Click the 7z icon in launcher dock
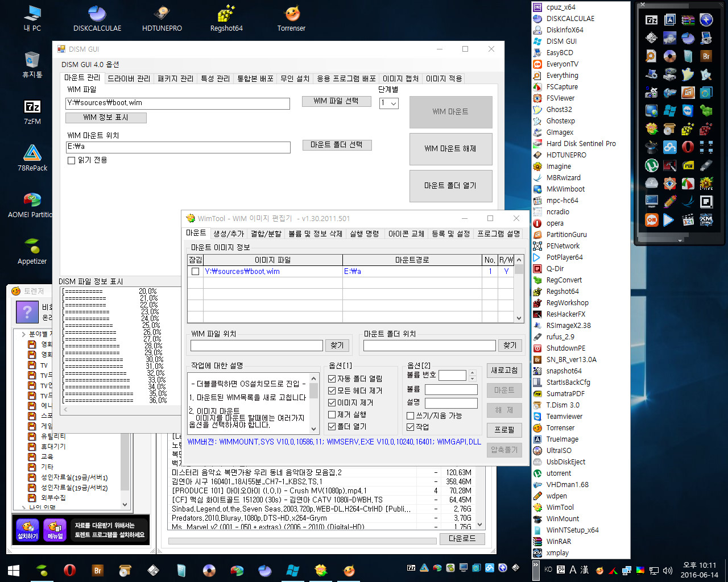Image resolution: width=728 pixels, height=582 pixels. coord(652,20)
